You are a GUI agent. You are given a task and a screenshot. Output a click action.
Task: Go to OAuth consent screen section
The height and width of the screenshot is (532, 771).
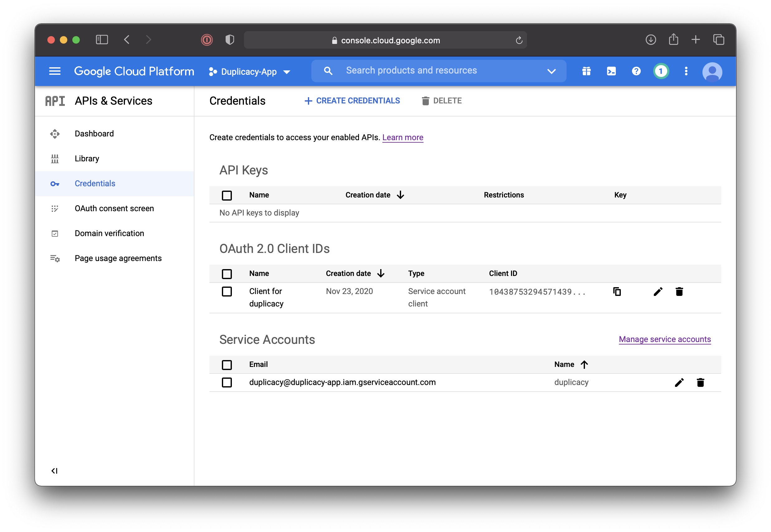click(x=114, y=208)
